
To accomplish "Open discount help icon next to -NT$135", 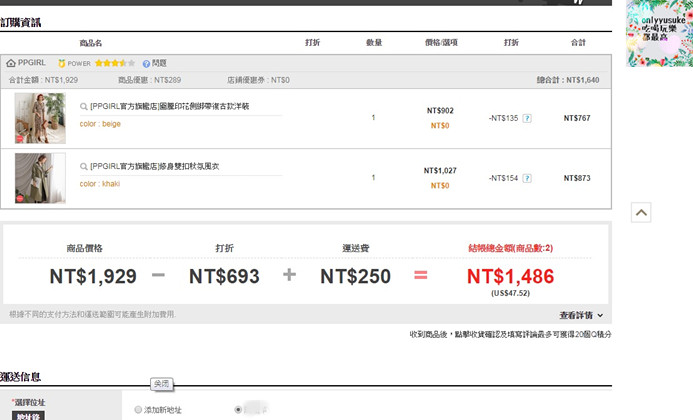I will pos(527,118).
